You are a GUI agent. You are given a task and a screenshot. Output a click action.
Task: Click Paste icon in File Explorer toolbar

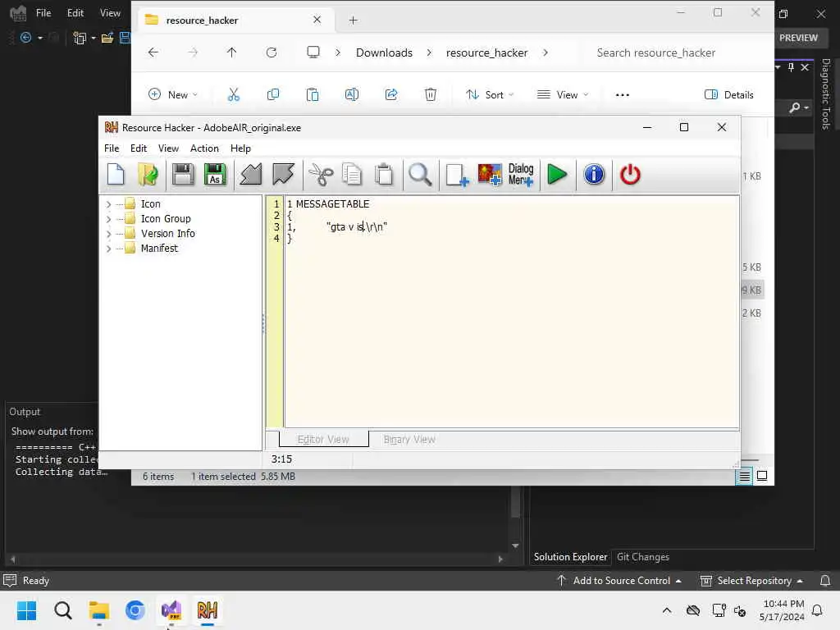coord(313,95)
